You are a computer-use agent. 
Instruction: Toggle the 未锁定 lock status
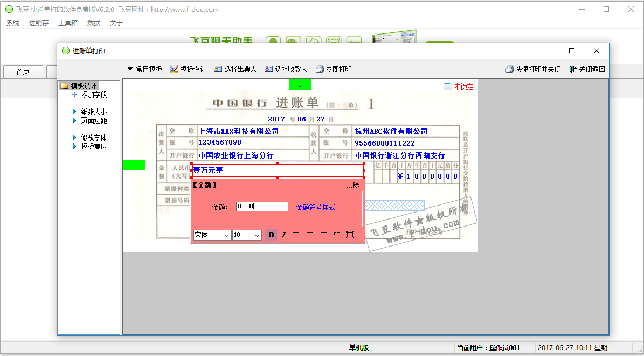459,86
